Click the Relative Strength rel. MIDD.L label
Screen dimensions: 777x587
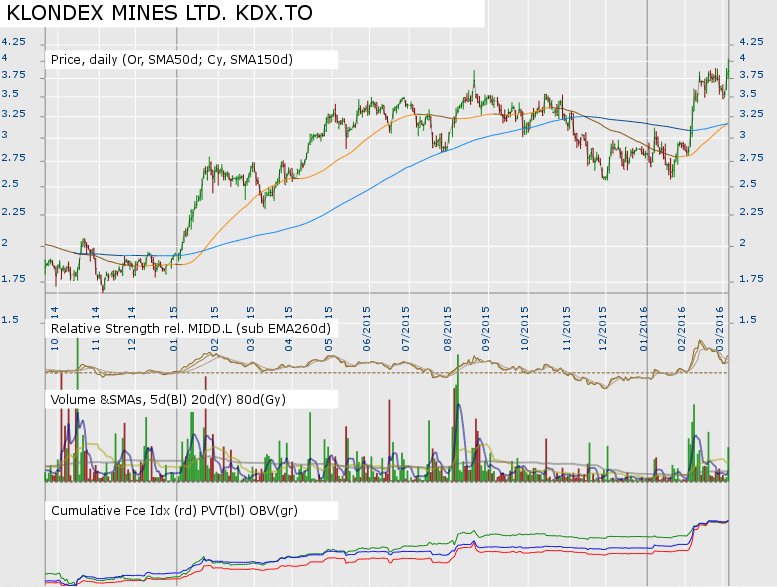pos(191,328)
